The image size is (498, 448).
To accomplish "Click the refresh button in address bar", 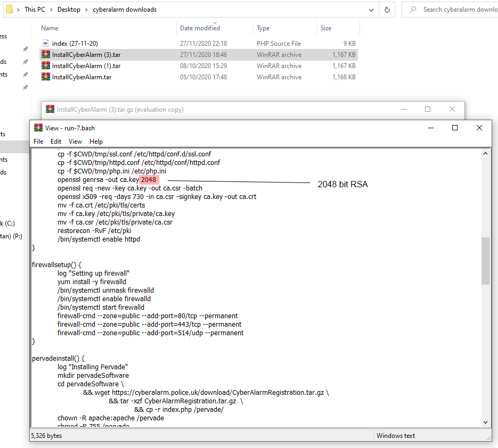I will [x=387, y=10].
